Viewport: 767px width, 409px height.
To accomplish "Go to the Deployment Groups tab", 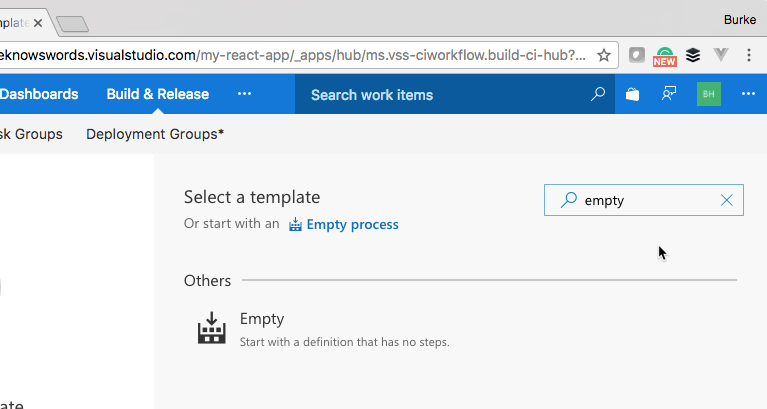I will pyautogui.click(x=155, y=134).
